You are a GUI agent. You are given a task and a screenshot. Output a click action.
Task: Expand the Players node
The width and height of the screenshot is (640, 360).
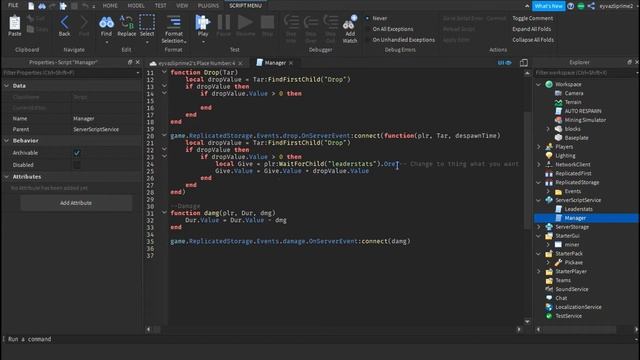pos(538,147)
